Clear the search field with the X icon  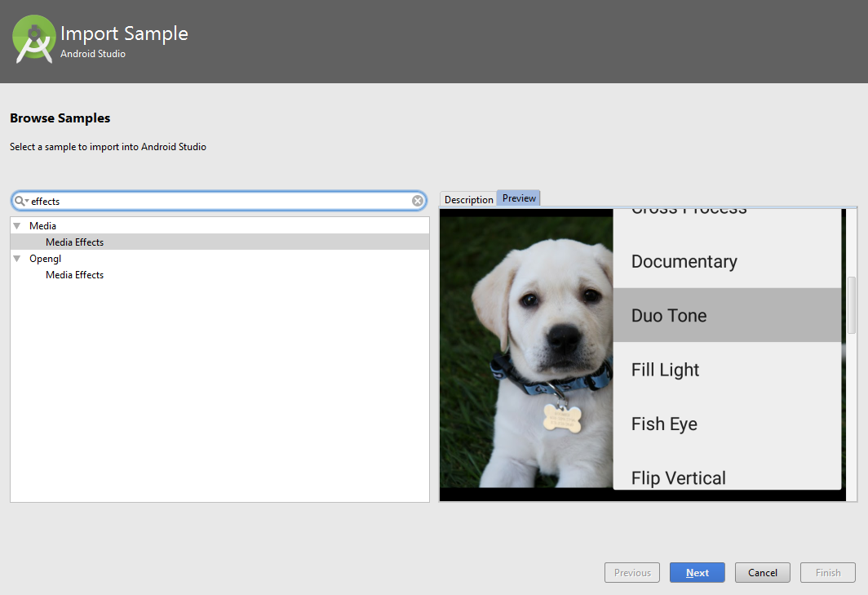pyautogui.click(x=417, y=201)
